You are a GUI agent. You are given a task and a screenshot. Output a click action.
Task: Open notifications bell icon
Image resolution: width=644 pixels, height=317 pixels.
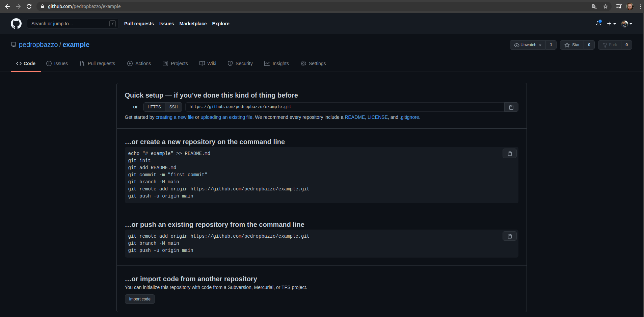click(598, 24)
